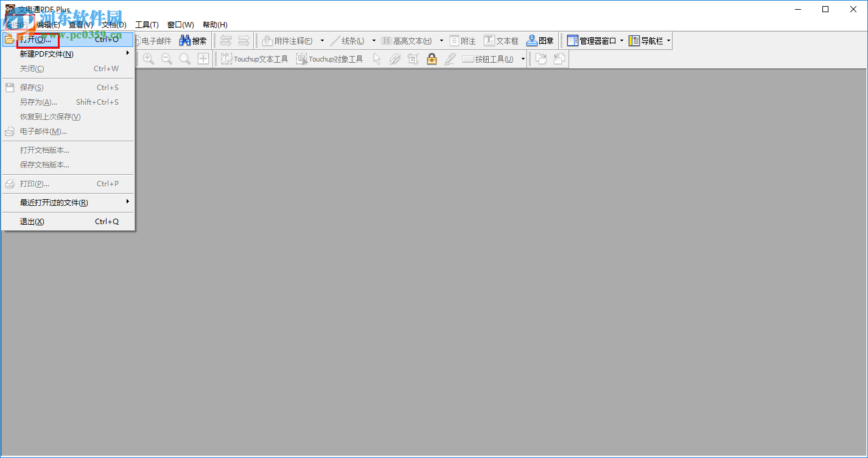Add a note using the 附注 tool
The height and width of the screenshot is (458, 868).
coord(462,40)
